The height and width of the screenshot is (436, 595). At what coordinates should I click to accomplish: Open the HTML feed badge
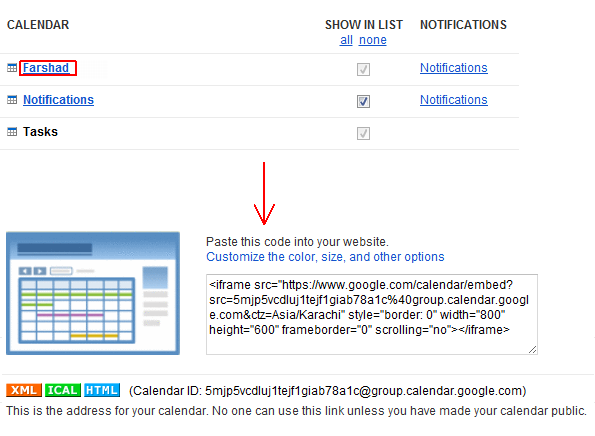tap(102, 390)
